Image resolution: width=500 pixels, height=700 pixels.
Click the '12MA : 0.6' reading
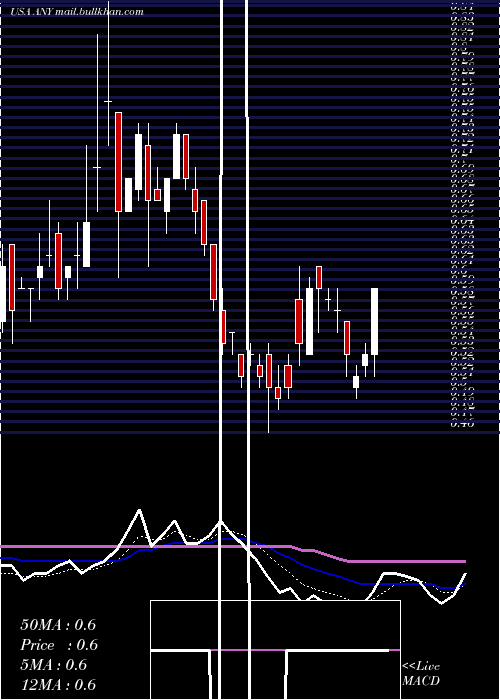click(58, 684)
